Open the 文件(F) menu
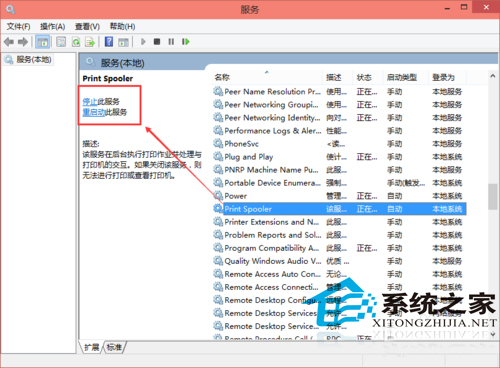Screen dimensions: 500x368 click(19, 27)
